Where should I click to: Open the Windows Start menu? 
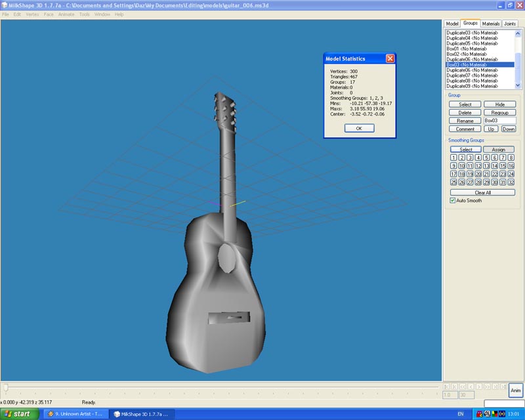[18, 414]
